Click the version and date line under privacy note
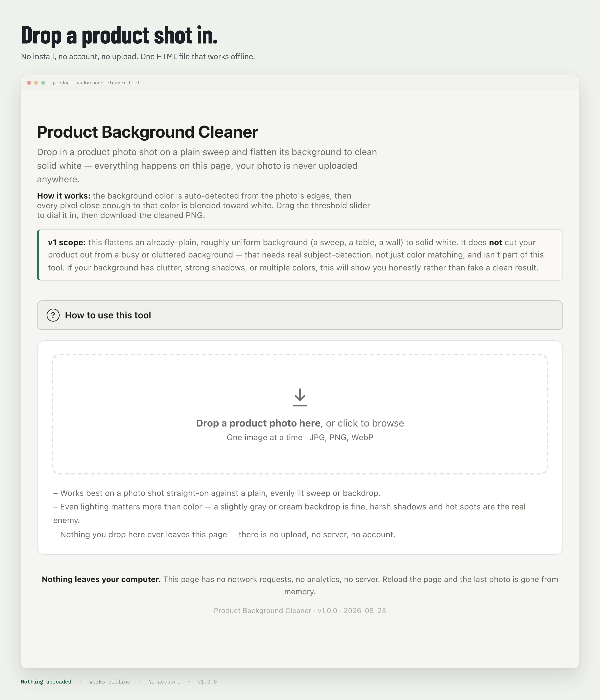Screen dimensions: 600x700 (x=300, y=610)
